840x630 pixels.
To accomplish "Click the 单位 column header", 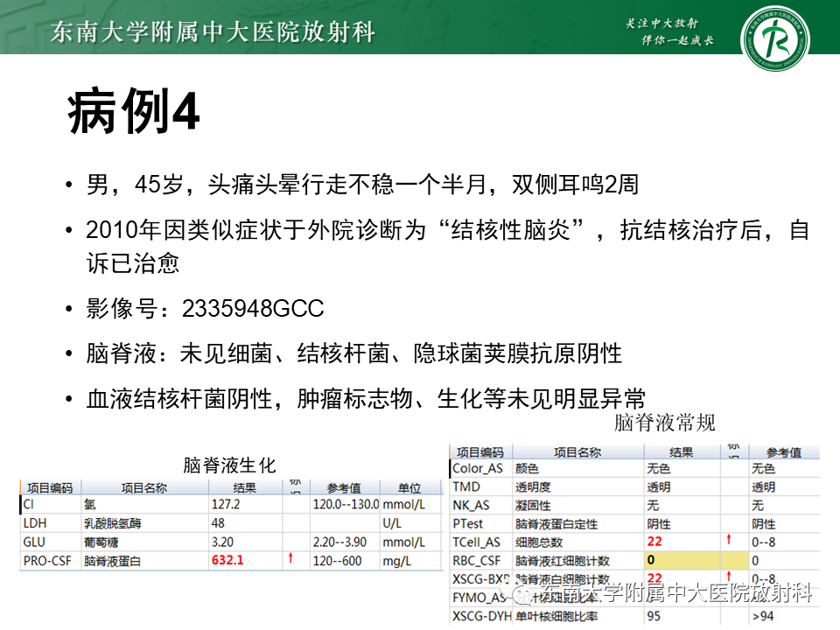I will pyautogui.click(x=409, y=488).
